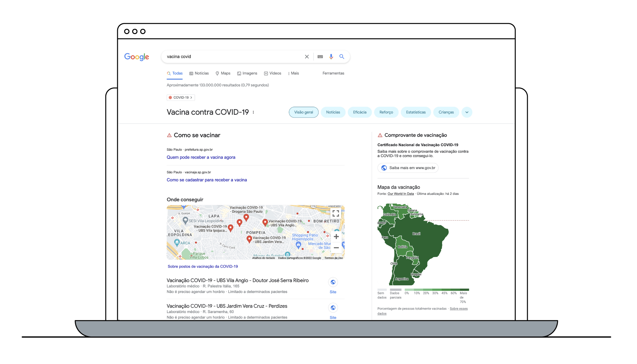
Task: Click Brasil on the vaccination map
Action: tap(417, 234)
